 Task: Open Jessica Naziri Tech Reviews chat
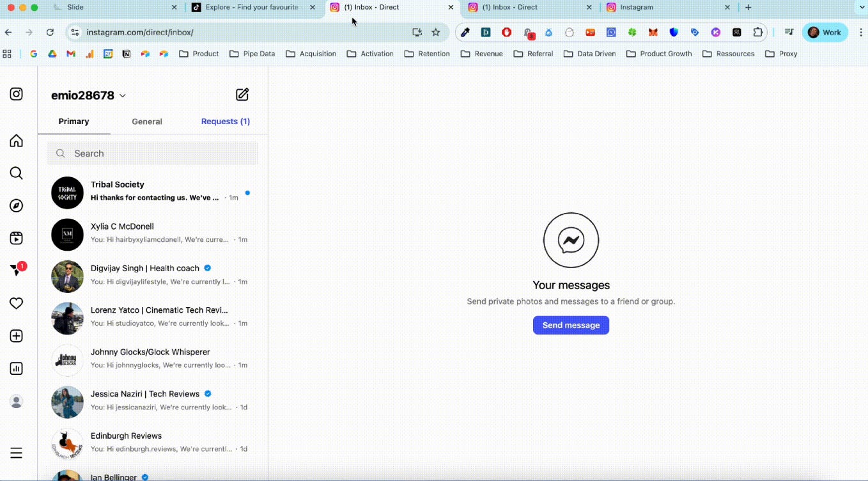click(x=153, y=402)
